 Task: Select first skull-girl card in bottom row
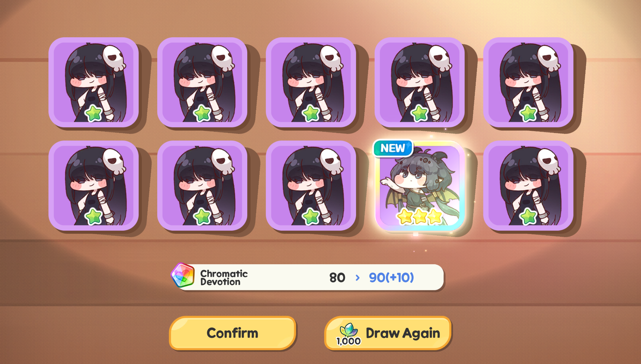point(93,186)
